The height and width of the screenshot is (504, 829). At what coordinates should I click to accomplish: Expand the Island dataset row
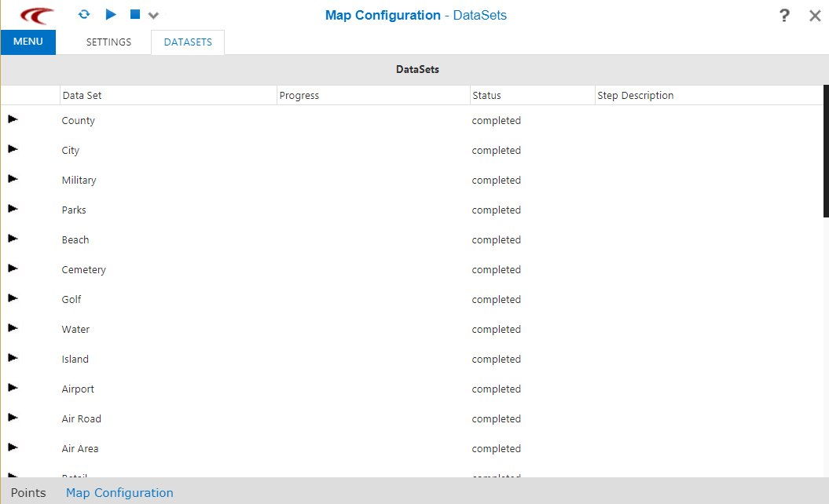[x=12, y=356]
